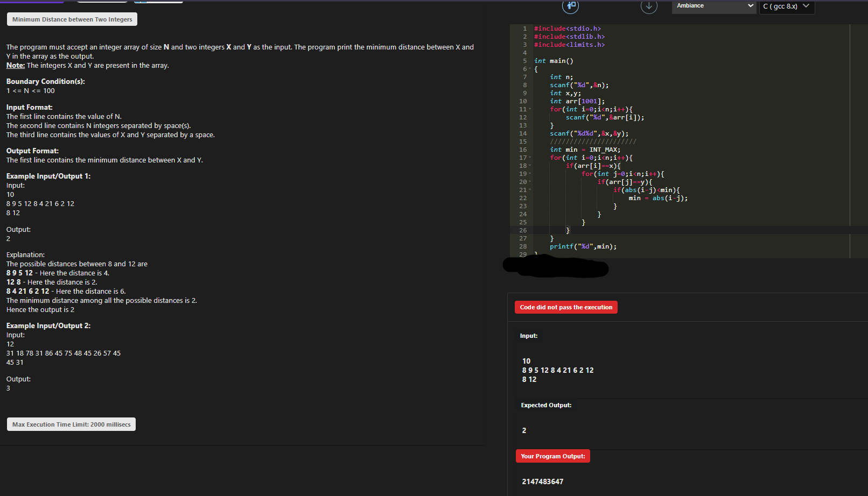The width and height of the screenshot is (868, 496).
Task: Click the min = abs(i-j); statement
Action: coord(658,198)
